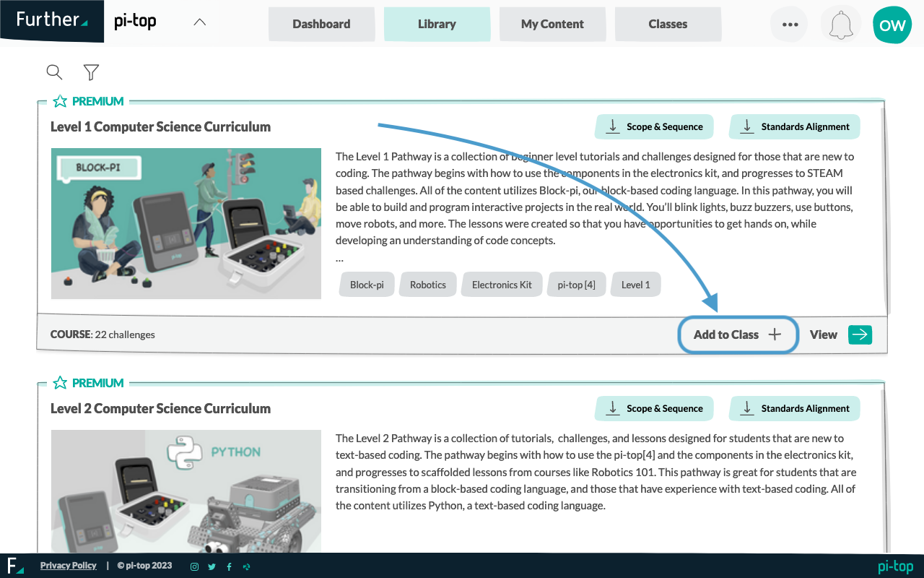Click the pi-top logo in the footer
Viewport: 924px width, 578px height.
[896, 566]
